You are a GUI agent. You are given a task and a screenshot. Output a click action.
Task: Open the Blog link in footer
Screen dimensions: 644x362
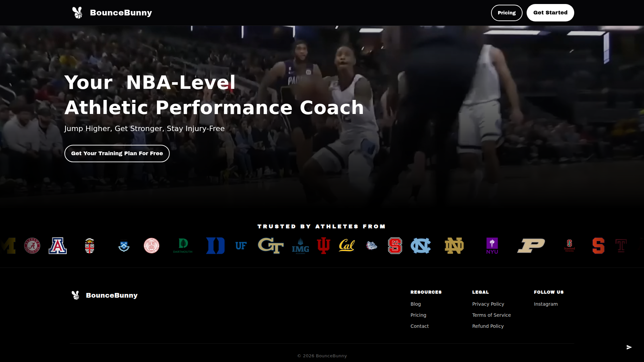tap(416, 304)
